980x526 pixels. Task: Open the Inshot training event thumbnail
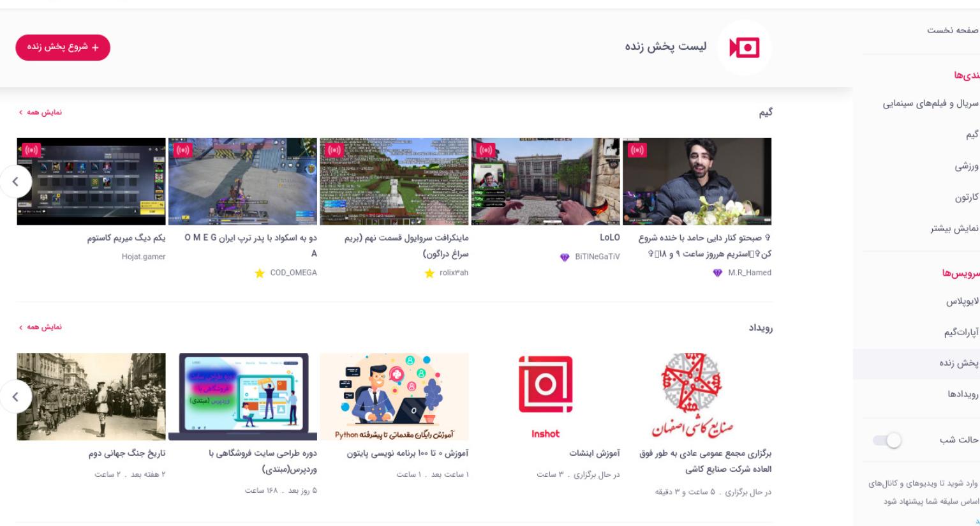pos(546,396)
